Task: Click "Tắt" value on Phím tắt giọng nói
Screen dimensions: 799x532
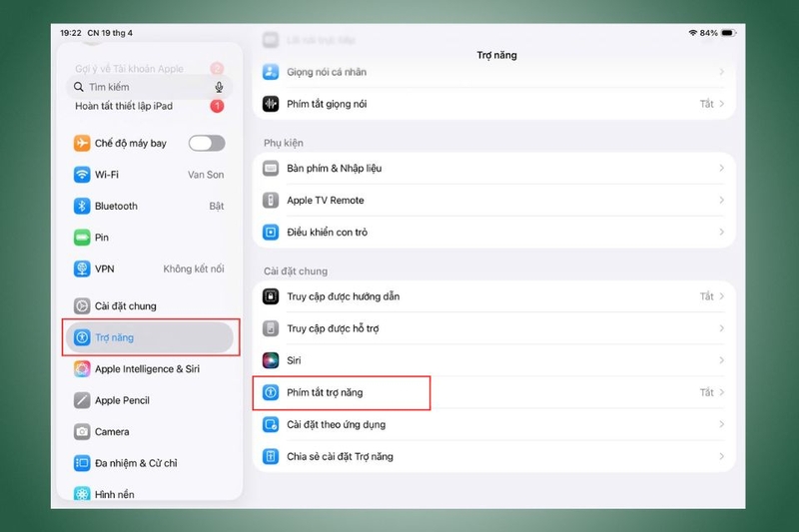Action: click(x=706, y=104)
